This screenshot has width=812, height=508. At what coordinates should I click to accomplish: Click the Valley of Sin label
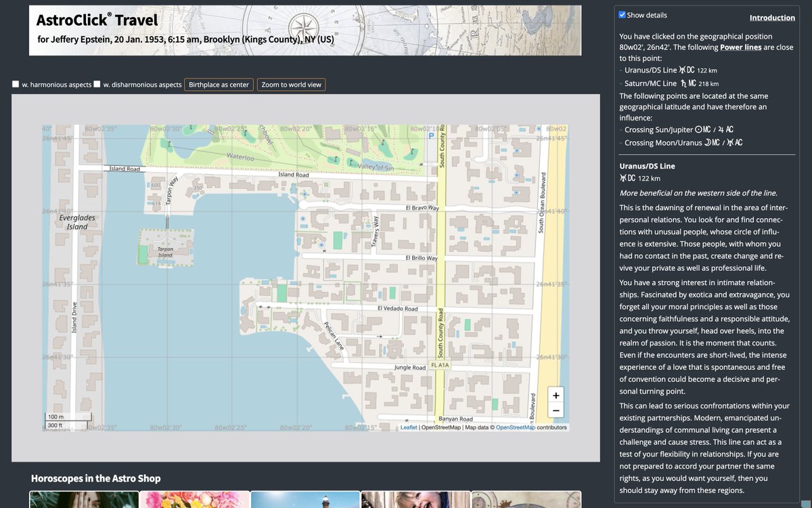pos(376,167)
